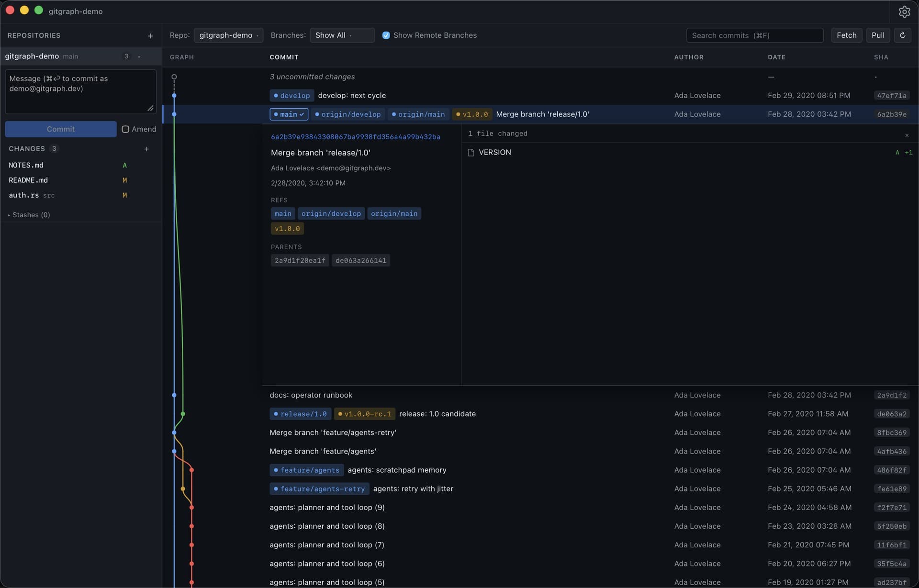The image size is (919, 588).
Task: Select 'Merge branch feature/agents-retry' commit
Action: pyautogui.click(x=540, y=433)
